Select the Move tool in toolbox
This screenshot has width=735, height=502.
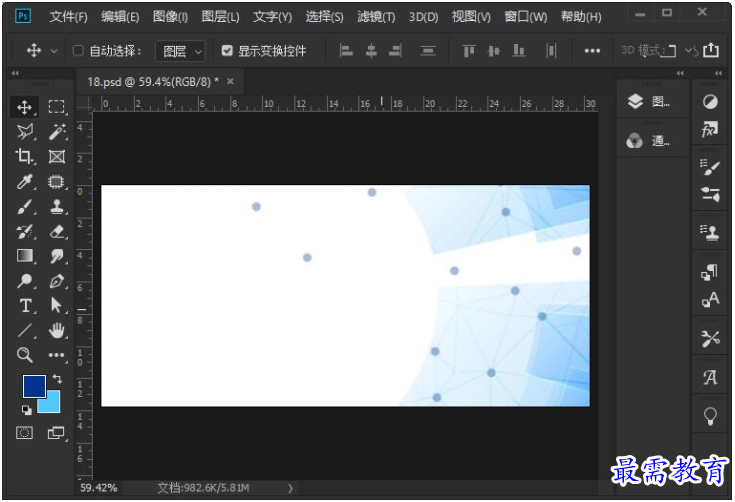click(24, 107)
